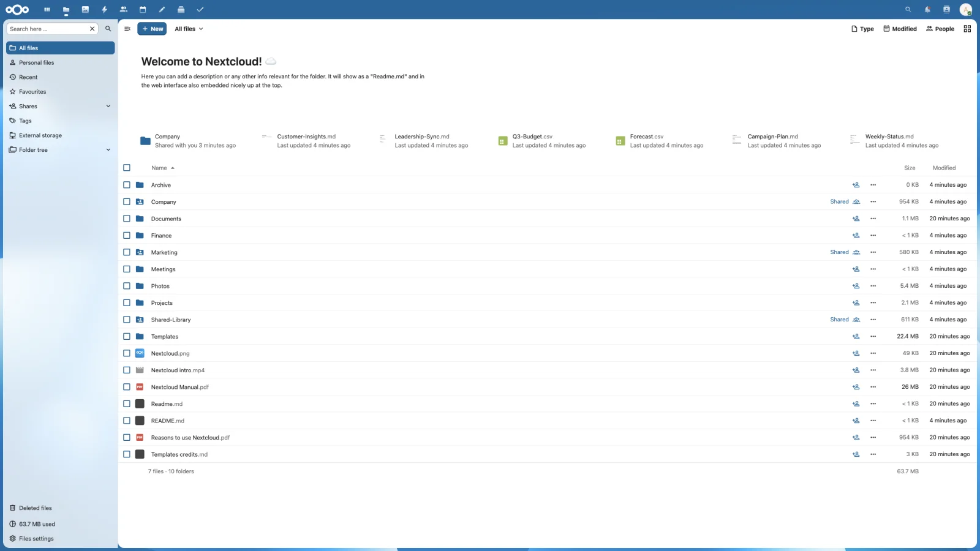Select the Templates folder checkbox
Image resolution: width=980 pixels, height=551 pixels.
(x=127, y=337)
